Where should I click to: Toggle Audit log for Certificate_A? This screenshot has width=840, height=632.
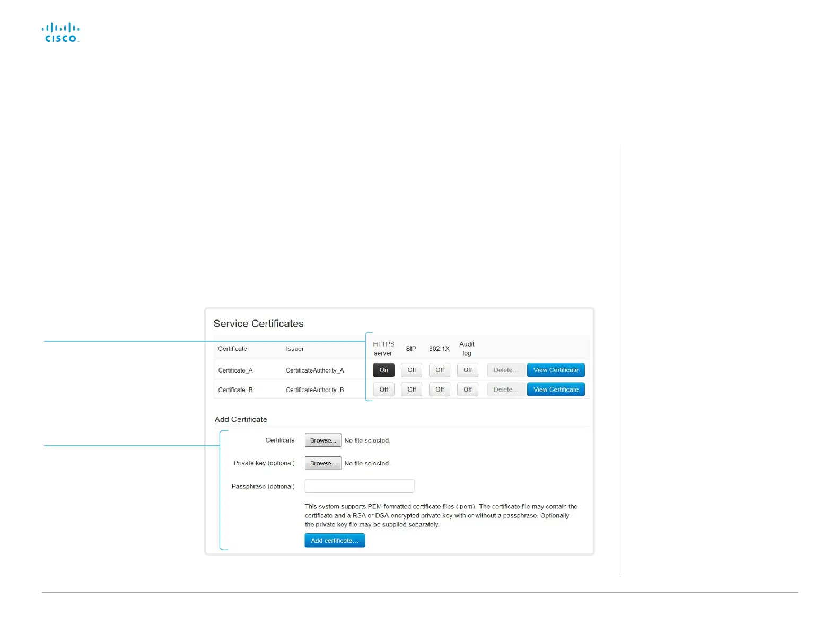tap(468, 370)
